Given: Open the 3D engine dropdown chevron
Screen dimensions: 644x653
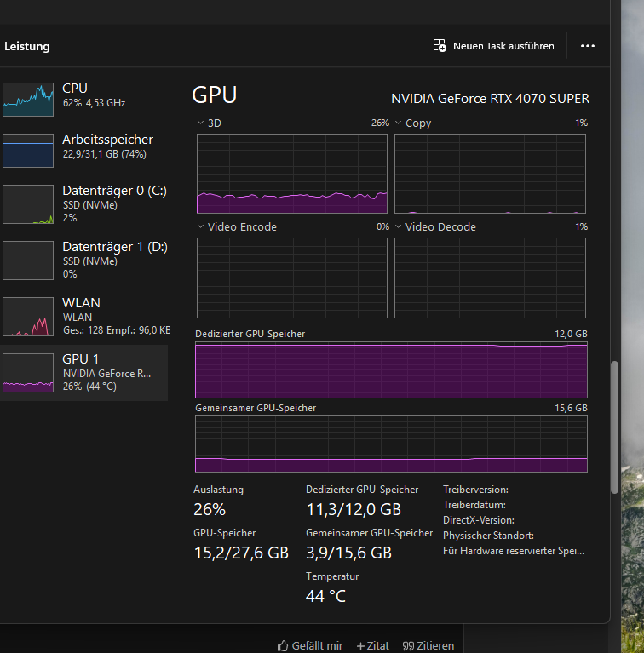Looking at the screenshot, I should pos(200,123).
